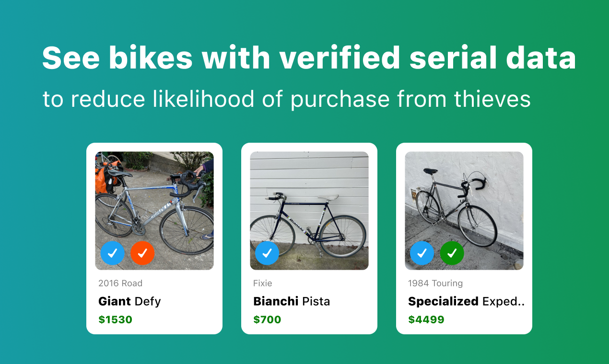The width and height of the screenshot is (609, 364).
Task: Click the verified serial data headline
Action: (309, 58)
